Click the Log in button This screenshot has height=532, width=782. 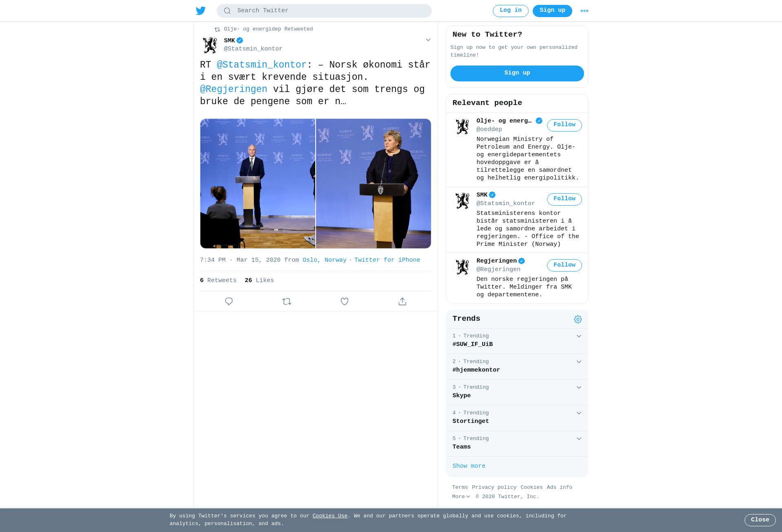point(511,11)
